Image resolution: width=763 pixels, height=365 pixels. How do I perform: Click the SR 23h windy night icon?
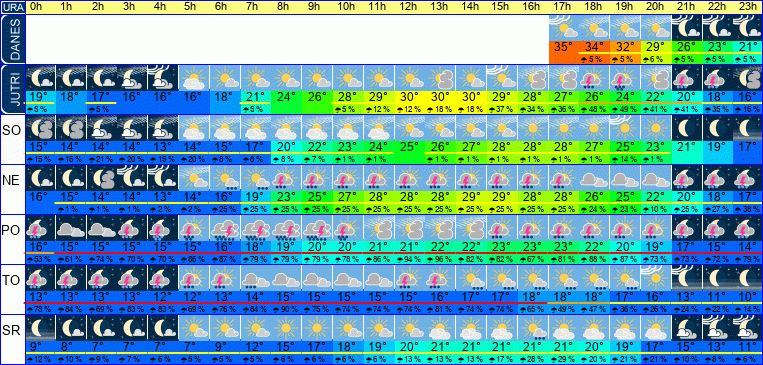click(748, 327)
